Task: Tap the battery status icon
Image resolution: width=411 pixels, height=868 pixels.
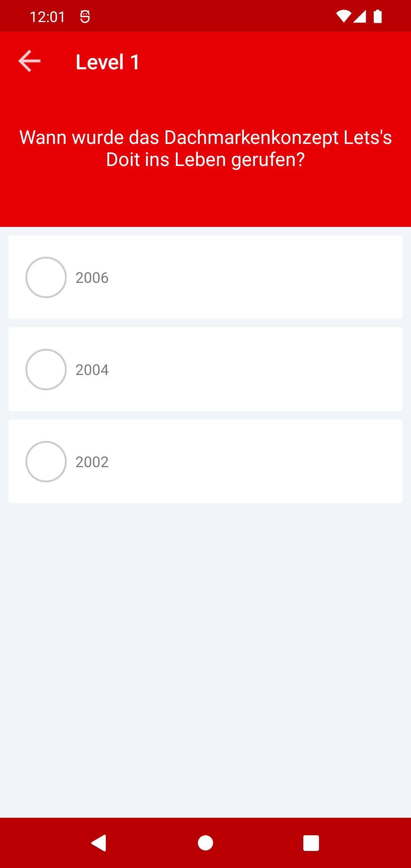Action: pos(378,16)
